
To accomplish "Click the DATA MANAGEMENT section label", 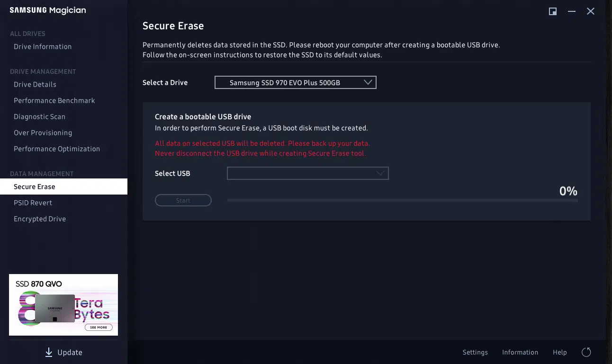I will click(x=42, y=174).
